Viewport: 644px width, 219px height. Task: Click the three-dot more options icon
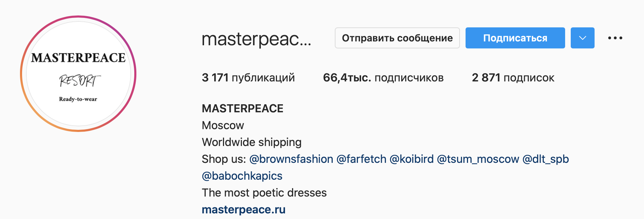[615, 38]
